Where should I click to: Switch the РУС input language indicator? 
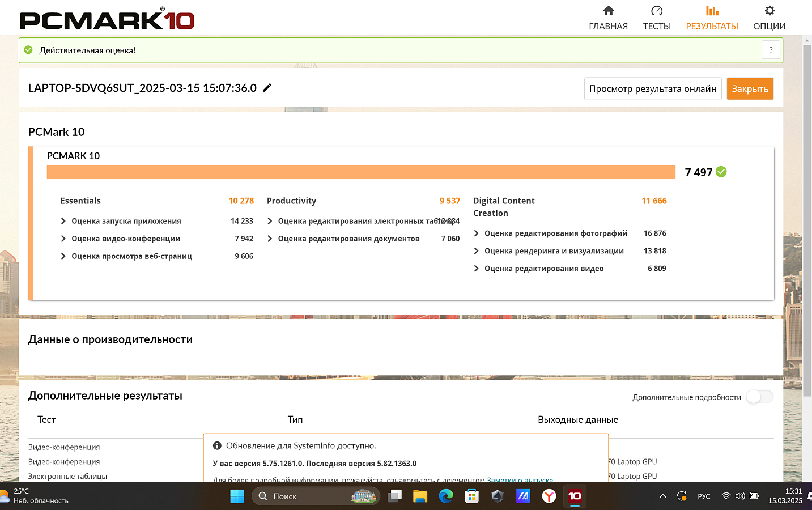704,496
